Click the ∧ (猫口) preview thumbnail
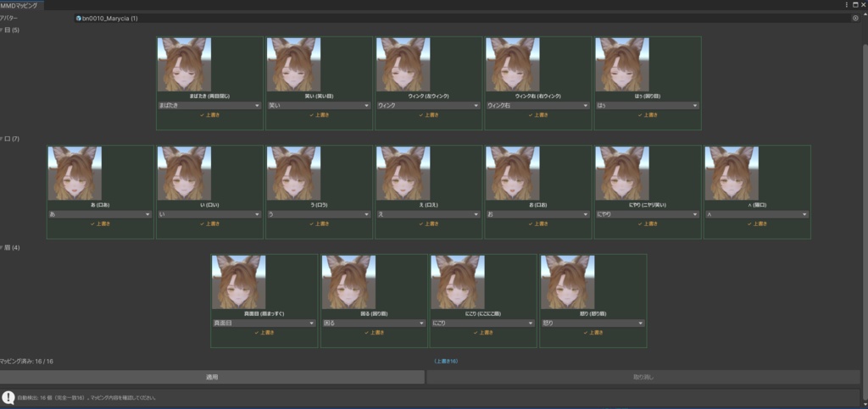The height and width of the screenshot is (409, 868). pyautogui.click(x=732, y=173)
